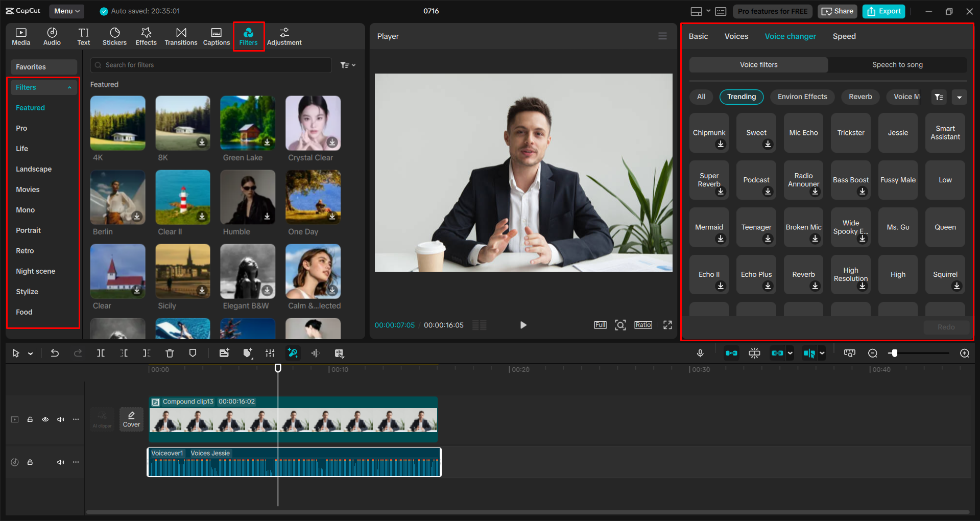Toggle the linkage chain icon
Image resolution: width=980 pixels, height=521 pixels.
(x=777, y=353)
